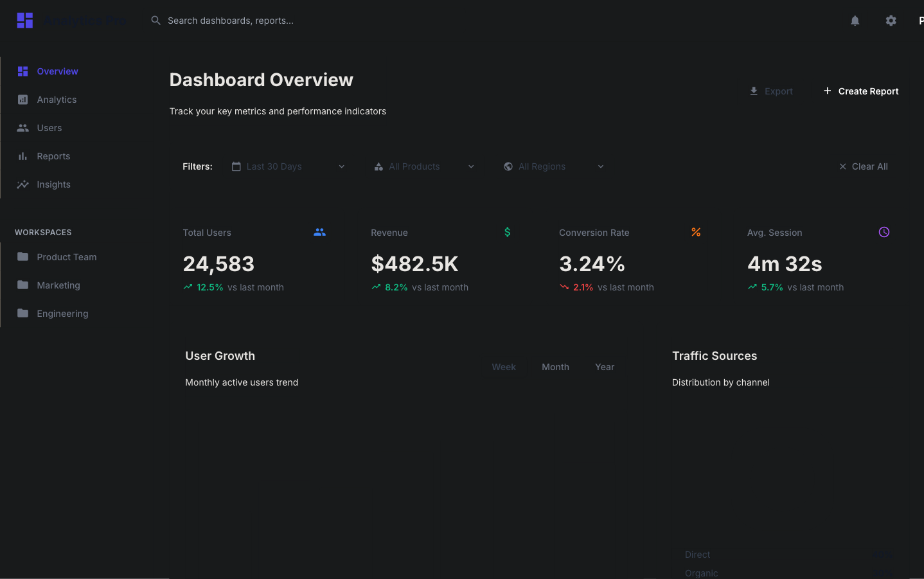This screenshot has height=579, width=924.
Task: Click the Avg. Session clock icon
Action: 884,232
